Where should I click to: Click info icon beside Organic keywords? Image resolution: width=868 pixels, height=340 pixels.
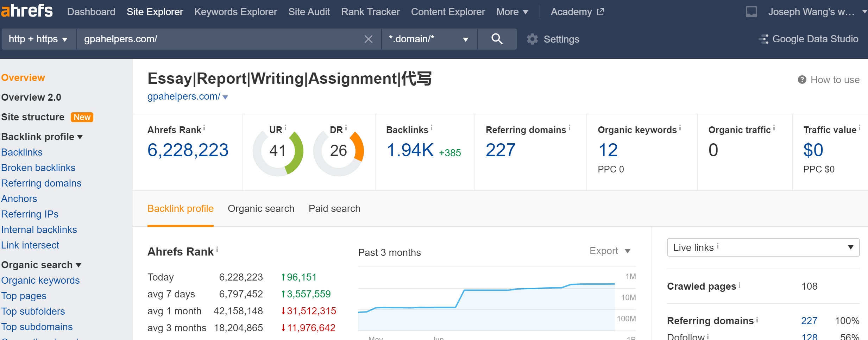[x=680, y=128]
